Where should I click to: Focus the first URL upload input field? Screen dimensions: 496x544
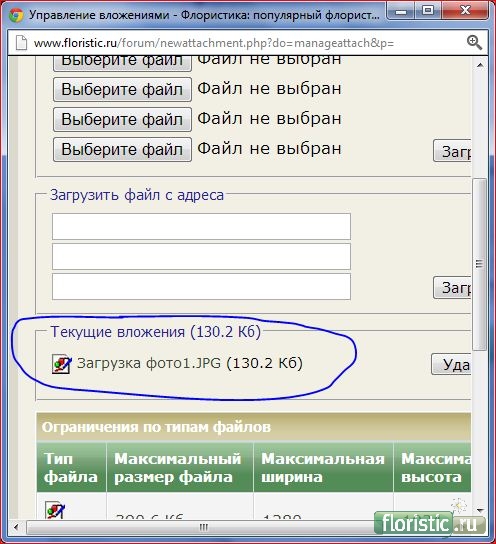coord(201,227)
